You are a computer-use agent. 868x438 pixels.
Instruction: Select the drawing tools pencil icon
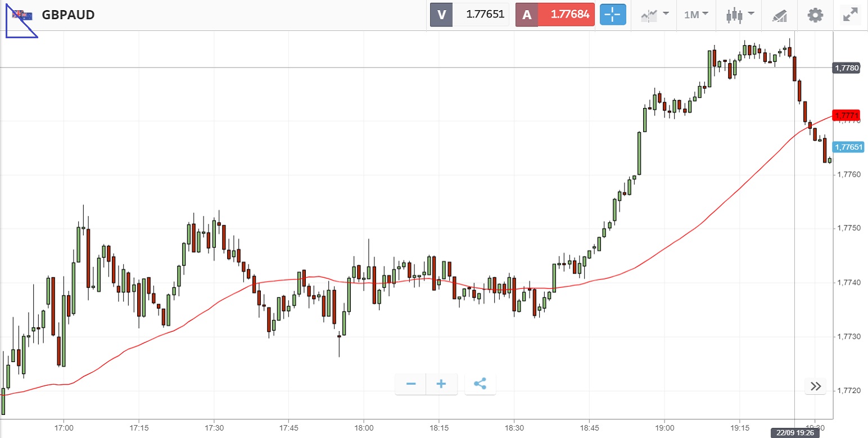tap(779, 15)
